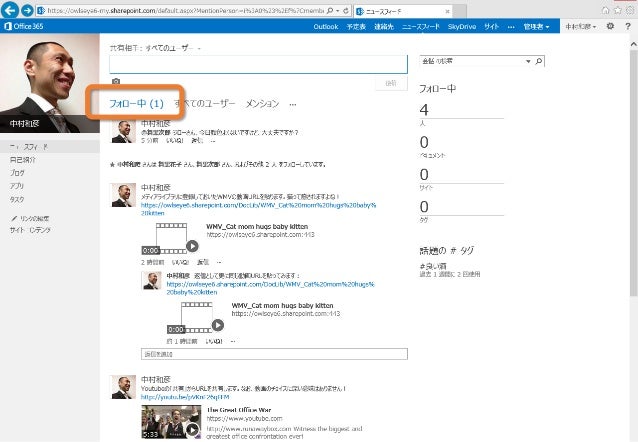Open サイト コンテンツ in the left sidebar
The image size is (638, 442).
(30, 230)
